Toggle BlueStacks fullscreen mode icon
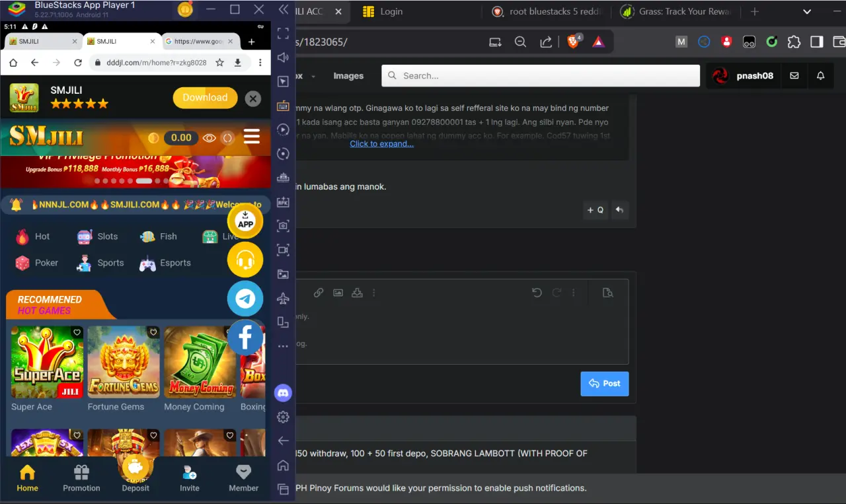Image resolution: width=846 pixels, height=504 pixels. coord(283,33)
